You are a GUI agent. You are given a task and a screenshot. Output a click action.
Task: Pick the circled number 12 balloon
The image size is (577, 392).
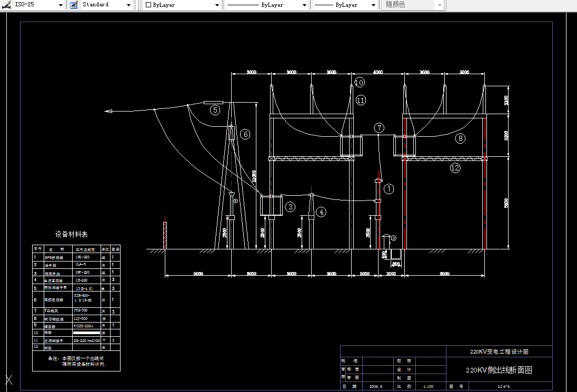tap(455, 168)
